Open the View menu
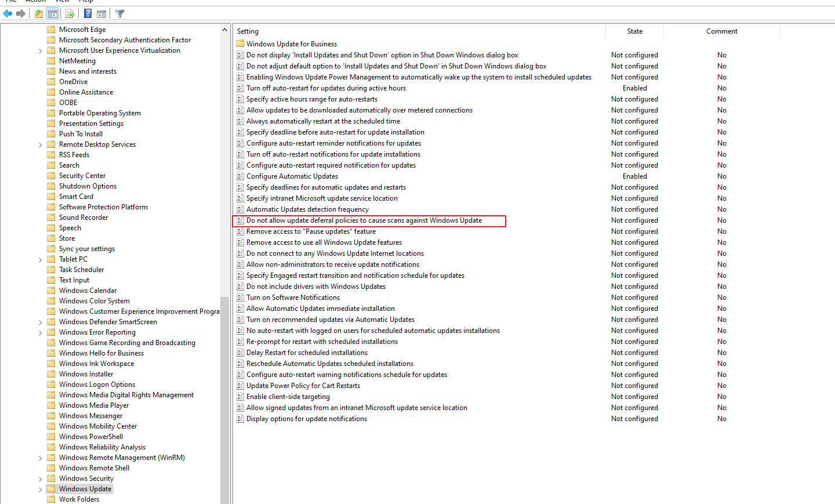Image resolution: width=835 pixels, height=504 pixels. [x=62, y=1]
